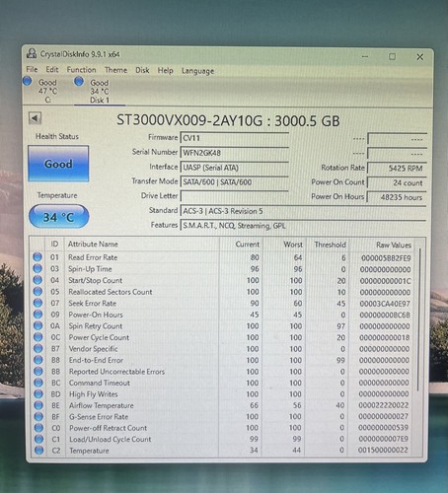
Task: Click the Transfer Mode field SATA/600
Action: pos(235,182)
